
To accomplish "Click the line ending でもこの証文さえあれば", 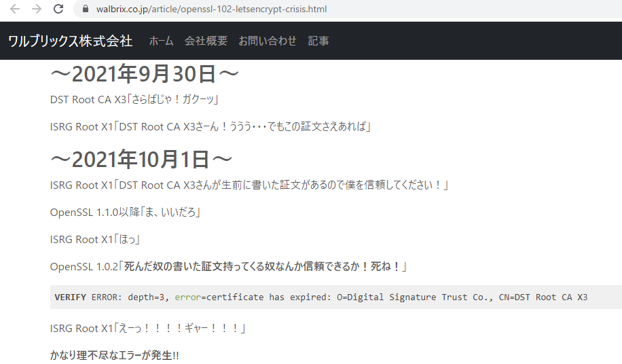I will tap(211, 126).
